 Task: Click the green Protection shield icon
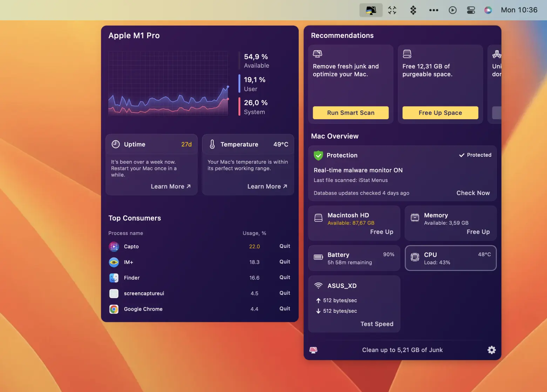click(x=318, y=155)
